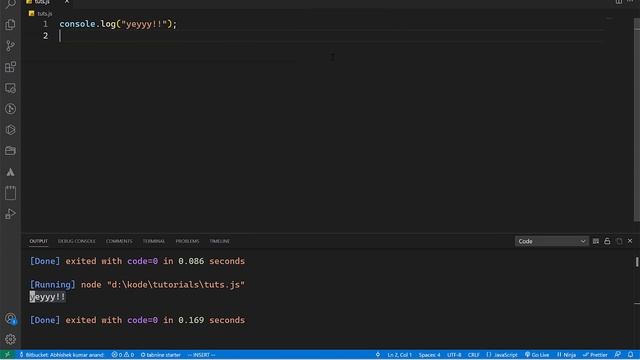Click the remote window indicator in status bar
This screenshot has width=640, height=360.
[x=7, y=355]
